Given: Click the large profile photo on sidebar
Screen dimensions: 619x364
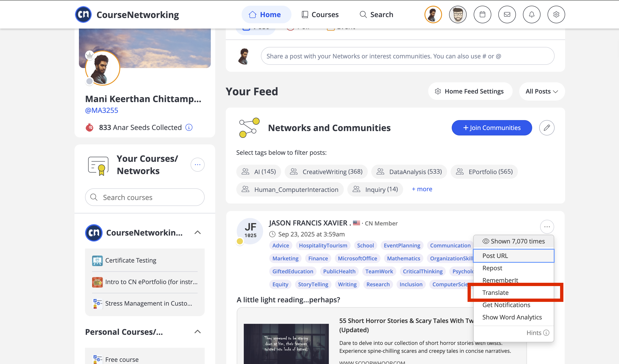Looking at the screenshot, I should 102,68.
